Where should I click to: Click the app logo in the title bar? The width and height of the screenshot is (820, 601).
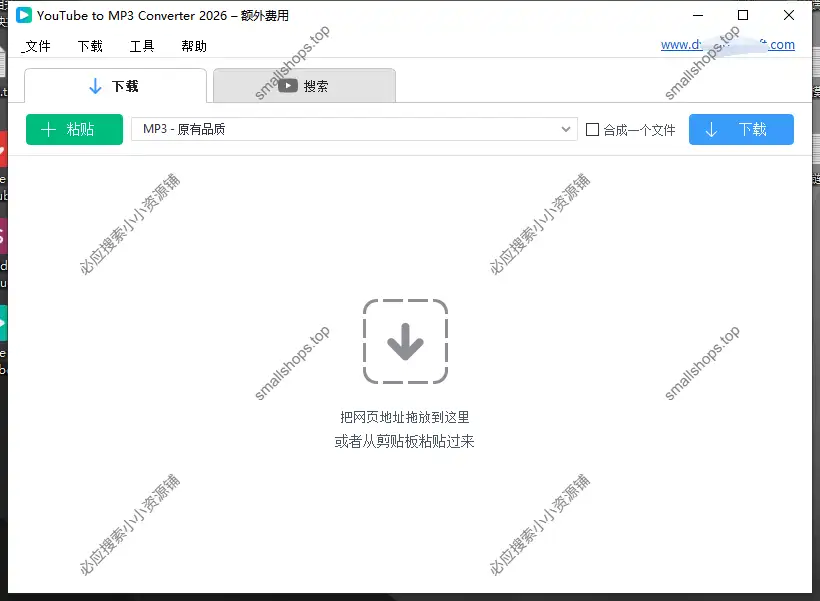pos(18,15)
